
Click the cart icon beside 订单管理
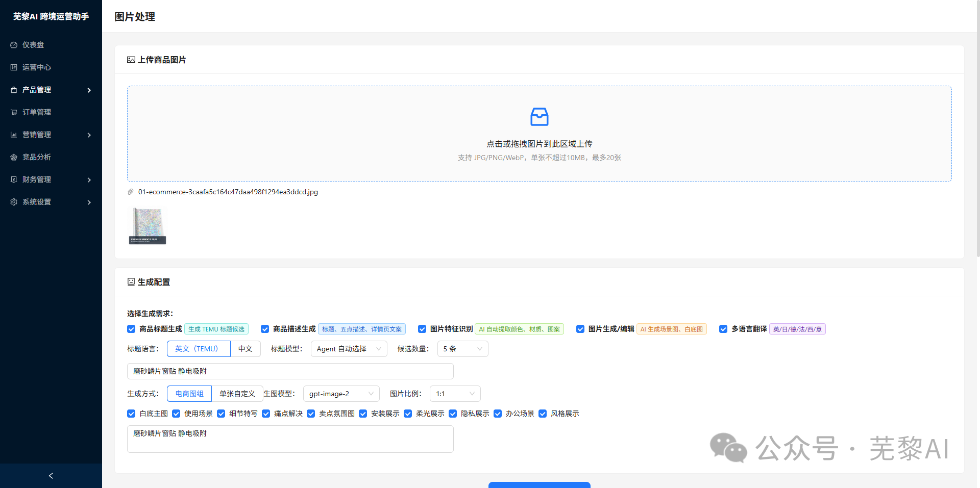(x=14, y=112)
